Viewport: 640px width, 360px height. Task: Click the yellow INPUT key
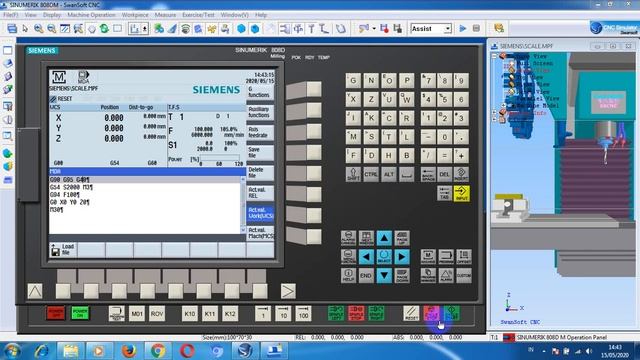(x=461, y=193)
